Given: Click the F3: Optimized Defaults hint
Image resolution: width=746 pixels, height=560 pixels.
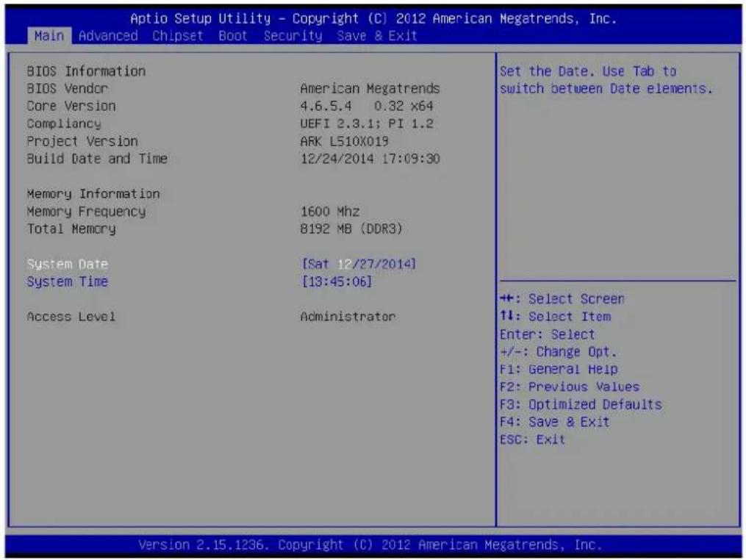Looking at the screenshot, I should [581, 404].
